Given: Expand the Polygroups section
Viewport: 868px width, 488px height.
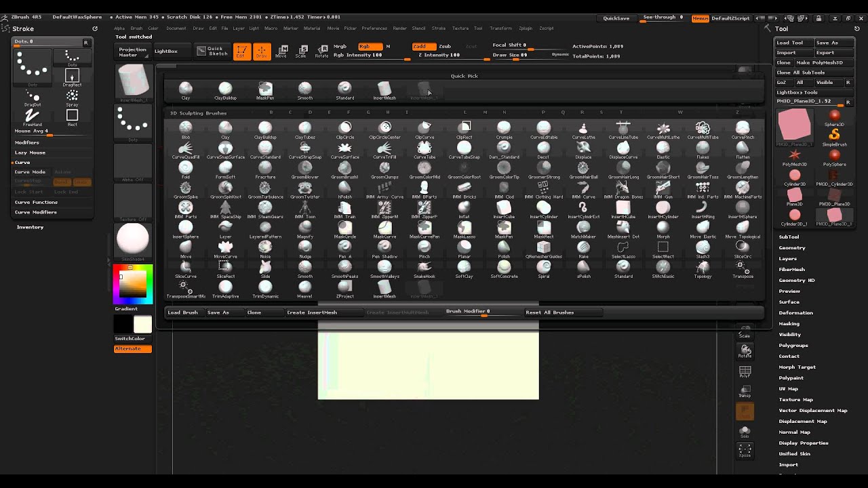Looking at the screenshot, I should (x=793, y=345).
